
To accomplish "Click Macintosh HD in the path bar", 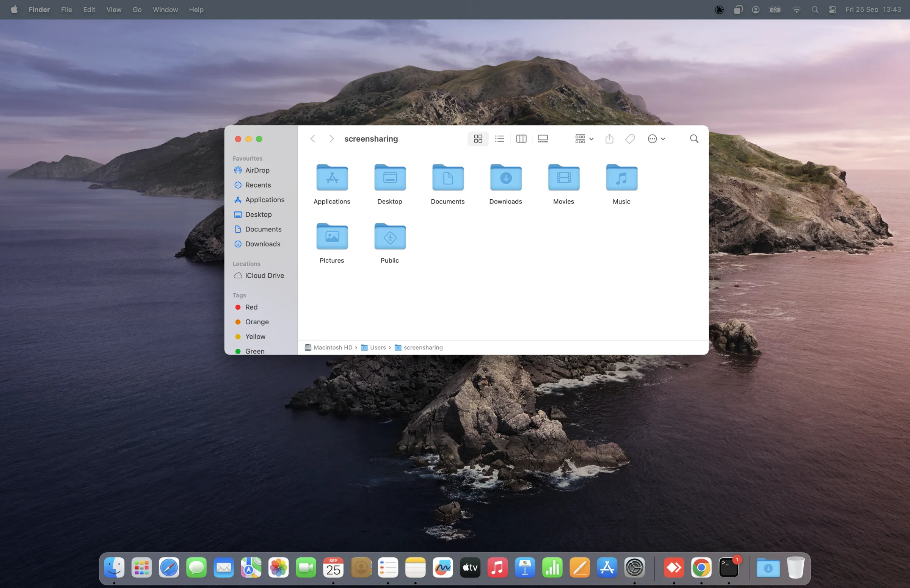I will click(x=328, y=347).
